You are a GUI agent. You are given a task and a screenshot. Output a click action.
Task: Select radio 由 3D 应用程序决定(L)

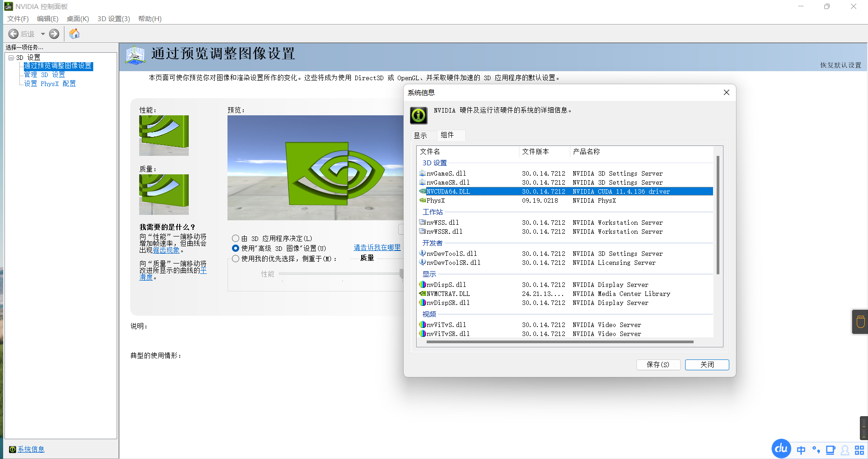[x=236, y=238]
